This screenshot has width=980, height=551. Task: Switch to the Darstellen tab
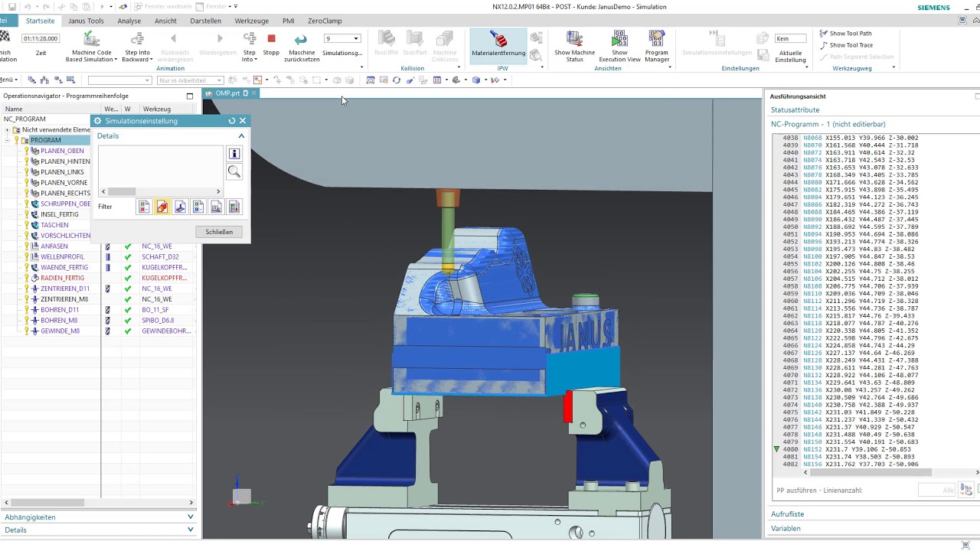click(205, 21)
